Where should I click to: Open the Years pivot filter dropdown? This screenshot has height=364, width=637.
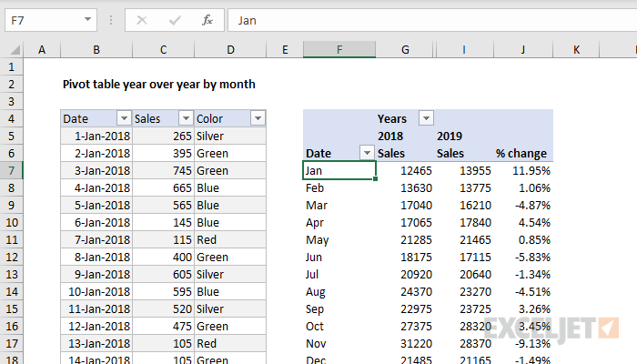(426, 118)
